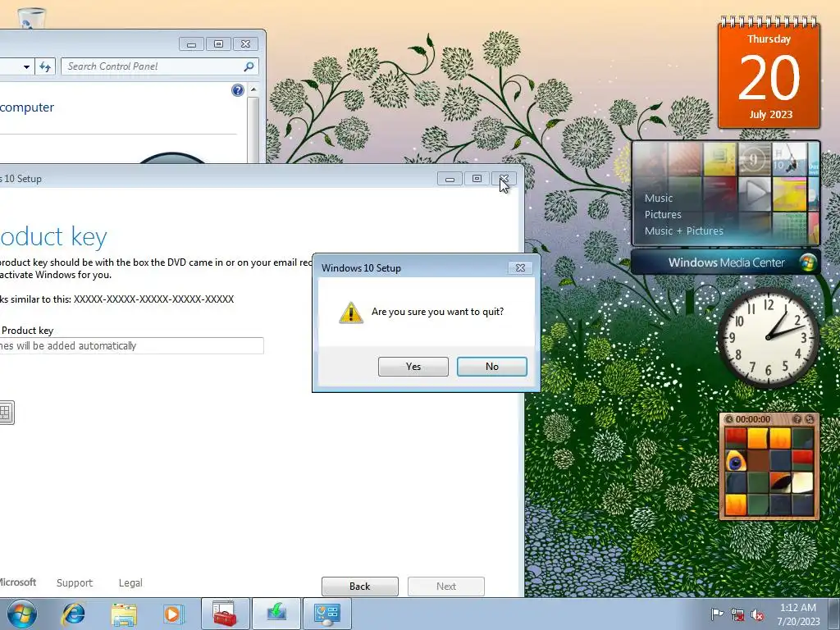Click the Back button in Windows 10 Setup
The width and height of the screenshot is (840, 630).
click(x=359, y=586)
